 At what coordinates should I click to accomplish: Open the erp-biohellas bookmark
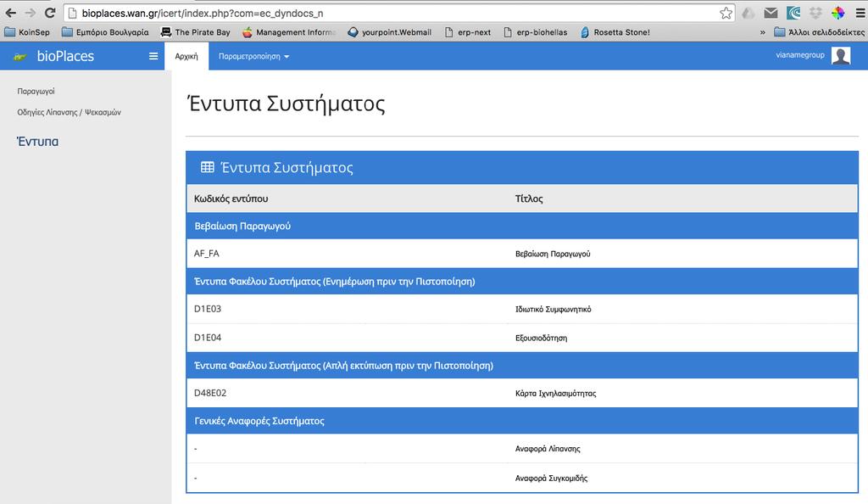(536, 32)
